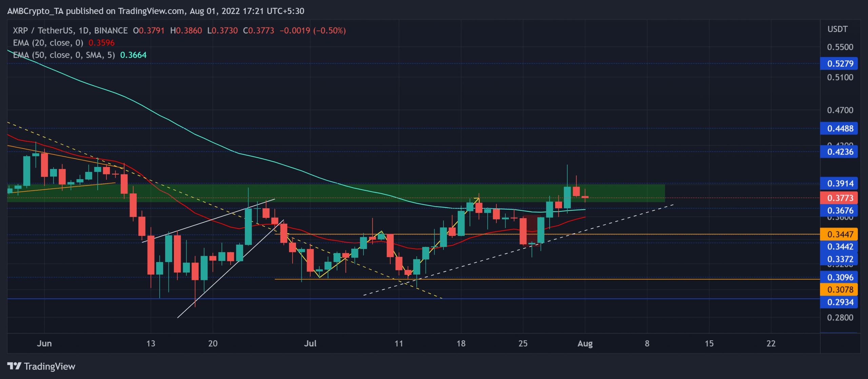The width and height of the screenshot is (868, 379).
Task: Click the 15 date label
Action: pos(709,343)
